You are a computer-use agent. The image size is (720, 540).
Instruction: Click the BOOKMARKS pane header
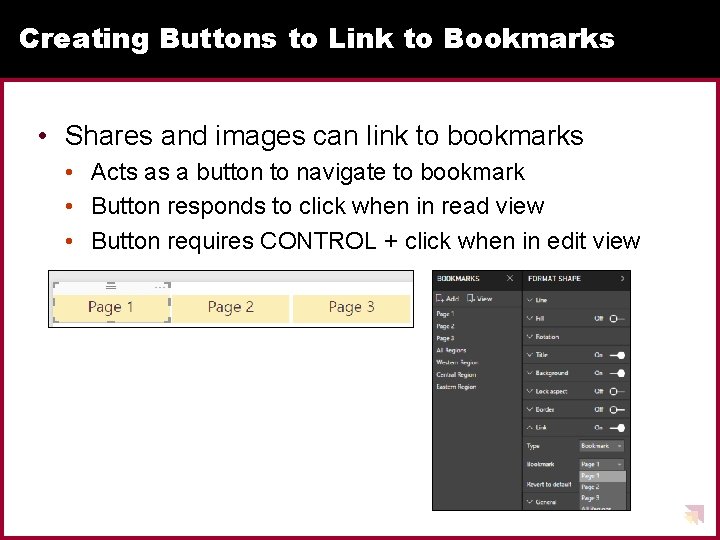[x=458, y=278]
